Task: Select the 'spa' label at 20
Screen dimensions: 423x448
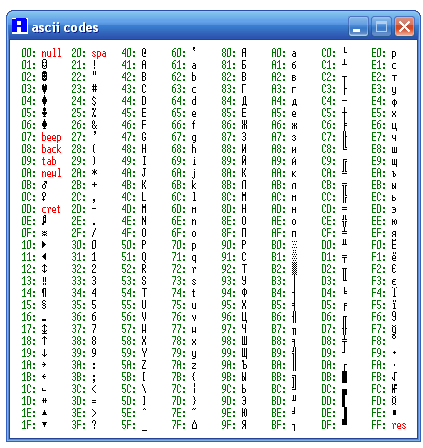Action: [x=99, y=53]
